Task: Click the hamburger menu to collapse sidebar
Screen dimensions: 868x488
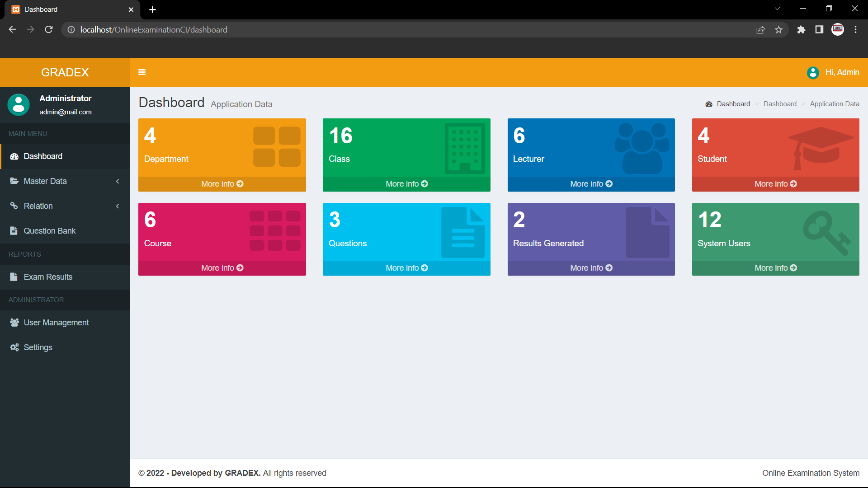Action: coord(142,72)
